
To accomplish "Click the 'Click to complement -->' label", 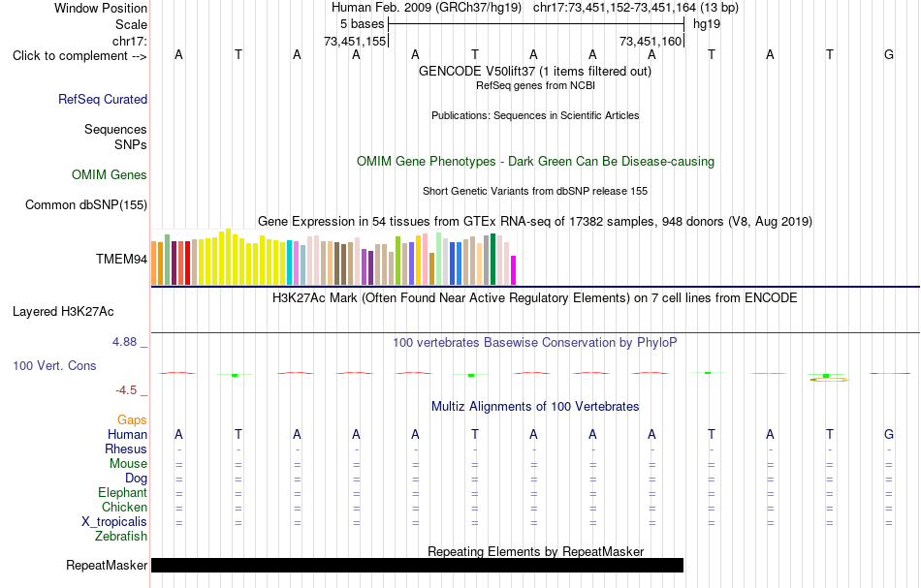I will click(x=79, y=56).
